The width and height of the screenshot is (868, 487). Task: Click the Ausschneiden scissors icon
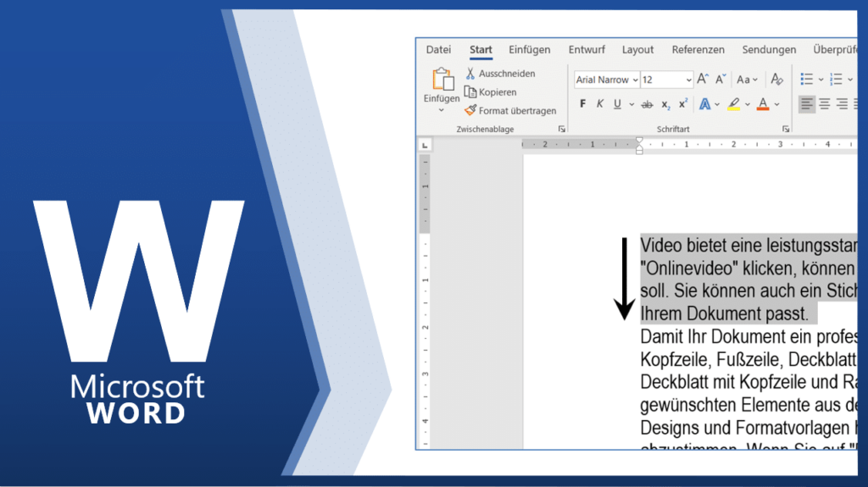[470, 74]
